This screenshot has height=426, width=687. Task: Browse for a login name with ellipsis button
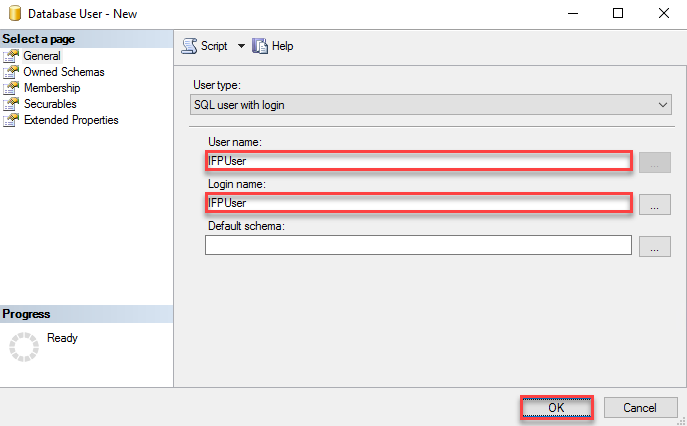[x=654, y=204]
